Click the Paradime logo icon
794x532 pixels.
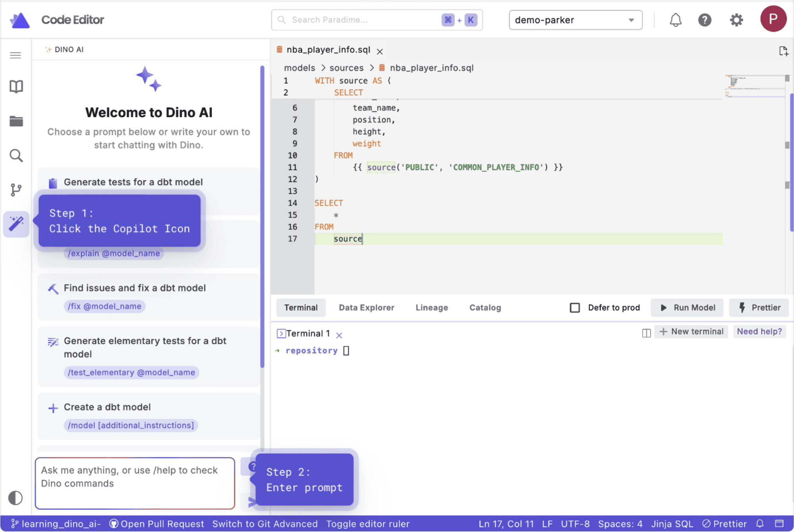coord(19,20)
